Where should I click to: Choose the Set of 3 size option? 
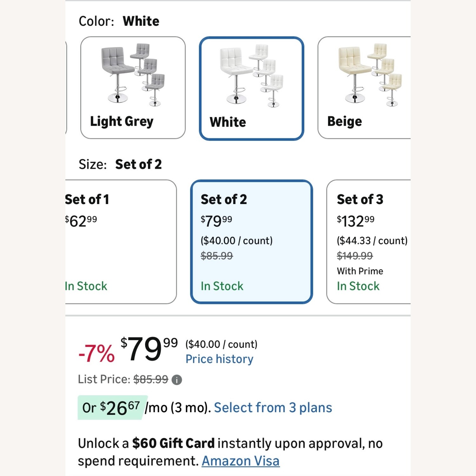368,241
